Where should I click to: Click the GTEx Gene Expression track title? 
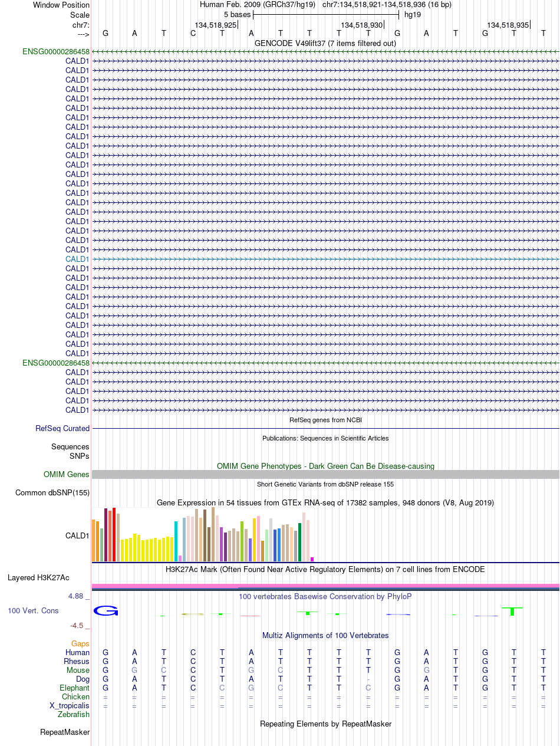[325, 503]
